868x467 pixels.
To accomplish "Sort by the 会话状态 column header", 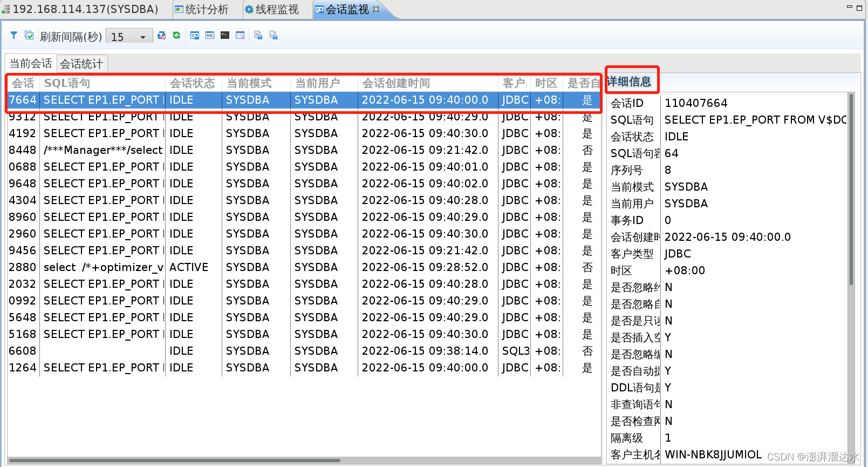I will pos(194,83).
